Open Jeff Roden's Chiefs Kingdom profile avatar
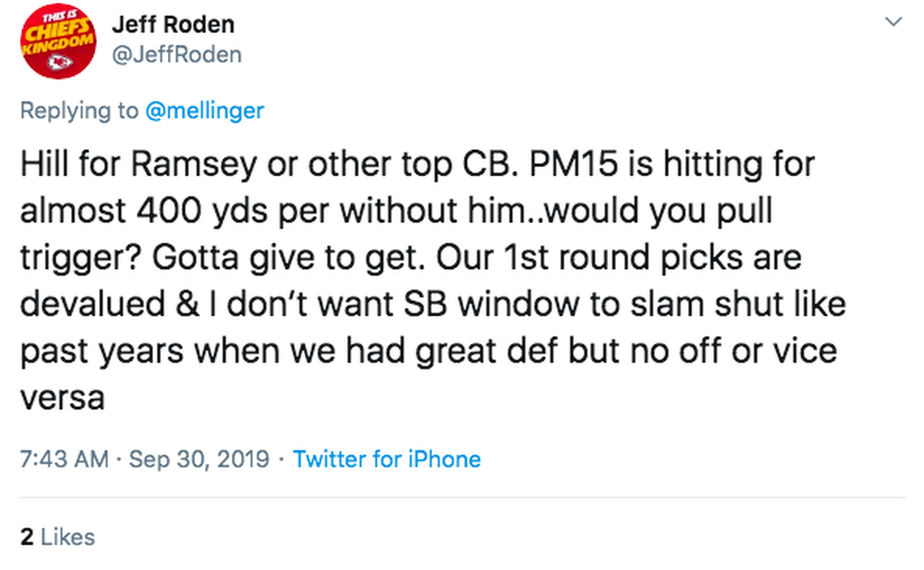 point(59,44)
